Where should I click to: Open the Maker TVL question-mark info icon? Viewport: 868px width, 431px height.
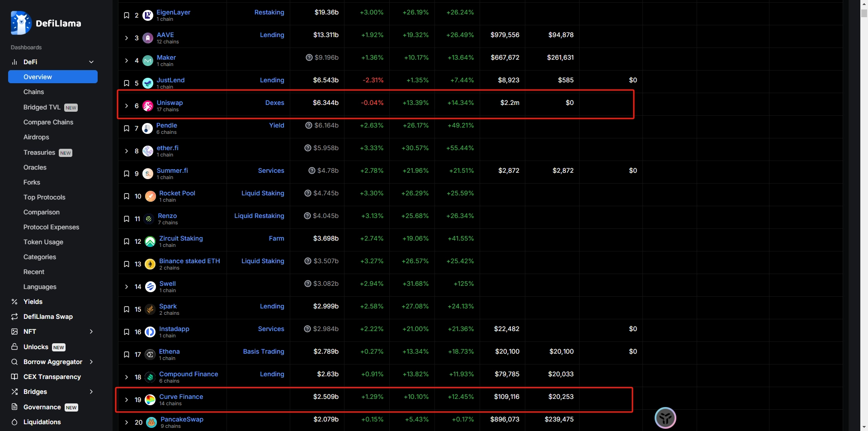coord(309,57)
